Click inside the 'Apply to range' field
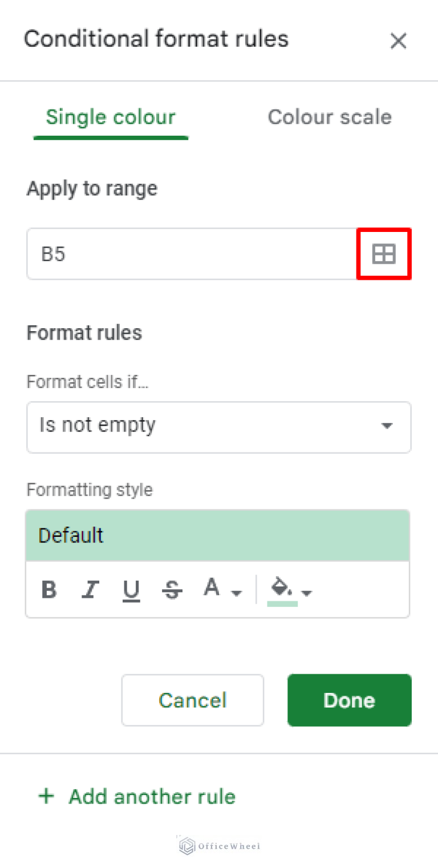 [x=171, y=254]
